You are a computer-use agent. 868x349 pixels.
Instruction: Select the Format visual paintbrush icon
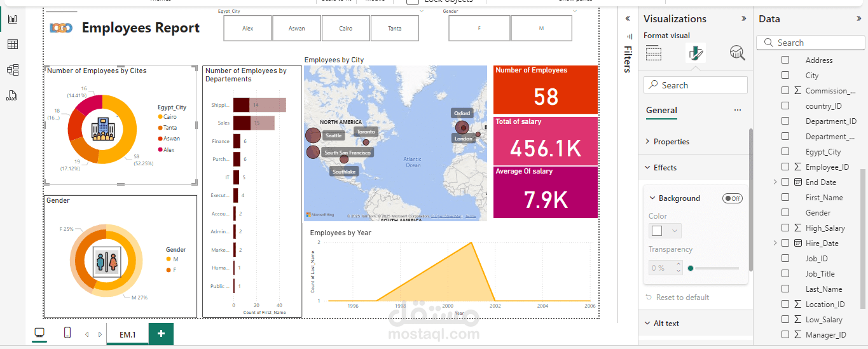(696, 53)
